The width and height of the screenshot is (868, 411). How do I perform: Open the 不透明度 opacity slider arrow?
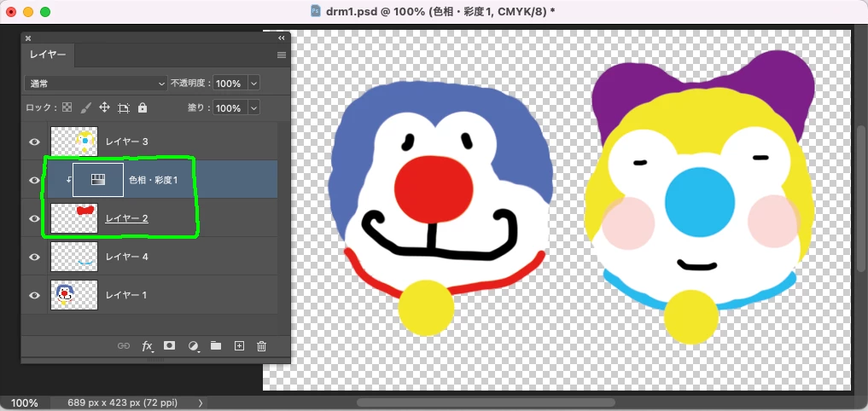[x=254, y=84]
